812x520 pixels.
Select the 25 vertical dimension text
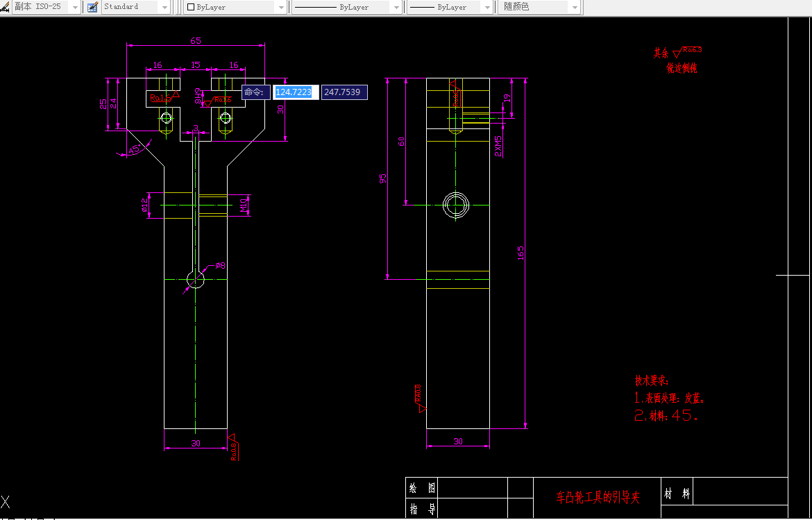(103, 104)
